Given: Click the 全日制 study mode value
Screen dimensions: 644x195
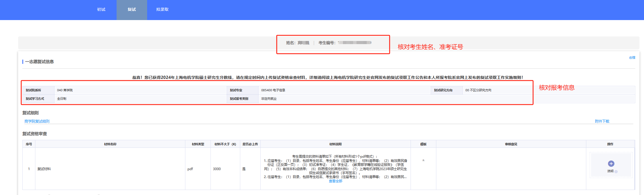Looking at the screenshot, I should point(62,99).
